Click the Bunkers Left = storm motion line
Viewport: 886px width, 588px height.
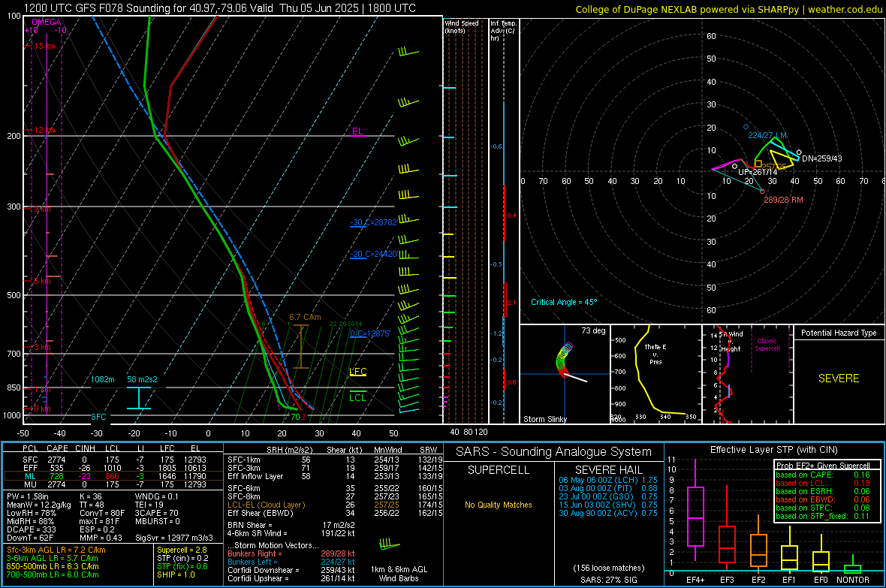(x=291, y=562)
